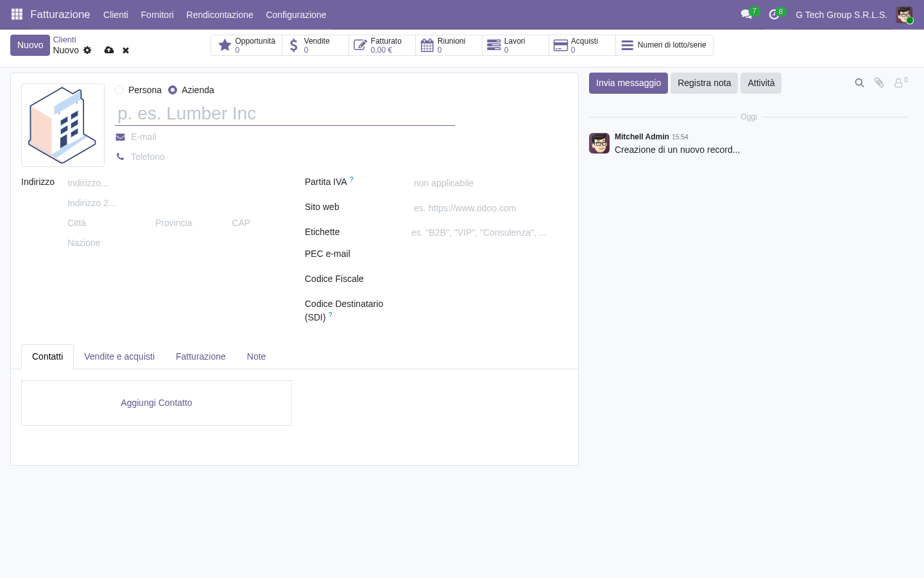
Task: Click the Partita IVA help question mark
Action: coord(352,180)
